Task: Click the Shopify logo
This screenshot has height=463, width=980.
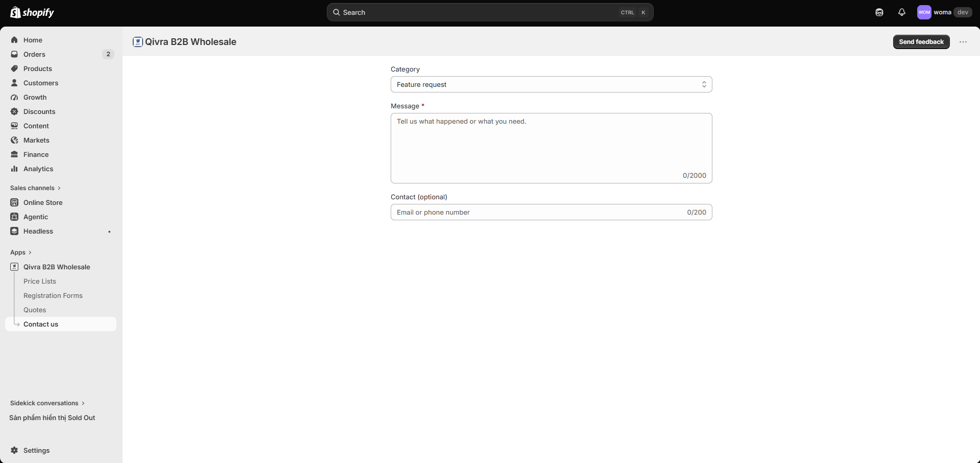Action: point(32,12)
